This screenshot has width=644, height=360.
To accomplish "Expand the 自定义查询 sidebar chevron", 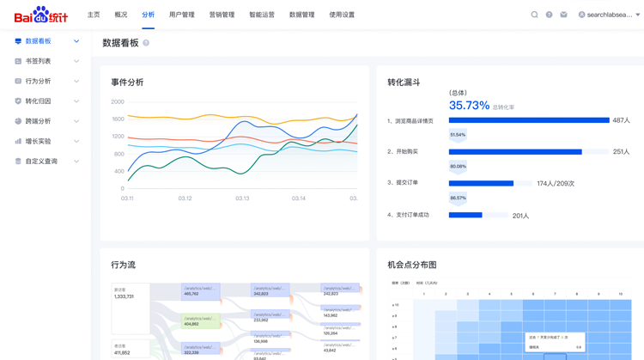I will click(x=76, y=161).
